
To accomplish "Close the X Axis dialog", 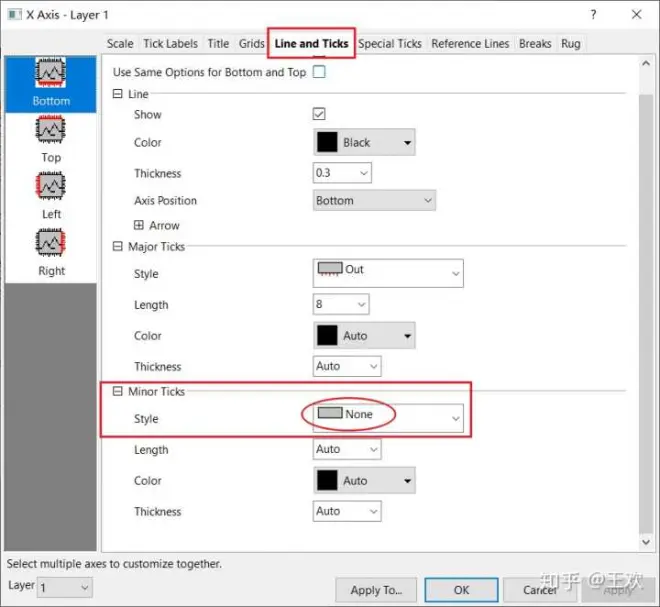I will click(636, 15).
